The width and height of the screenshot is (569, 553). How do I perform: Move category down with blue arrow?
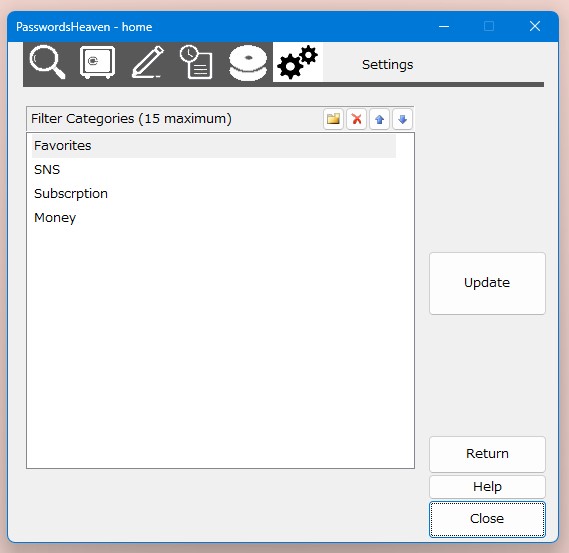[x=402, y=119]
